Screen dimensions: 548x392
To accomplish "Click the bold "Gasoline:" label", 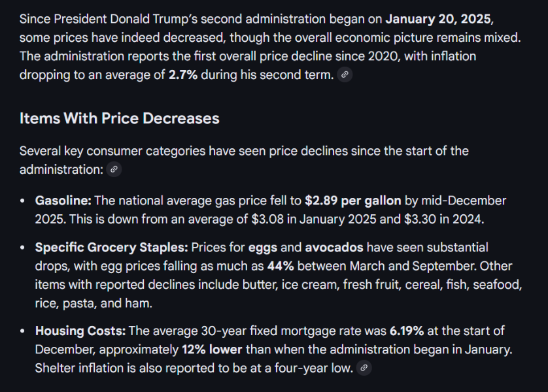I will pos(63,201).
